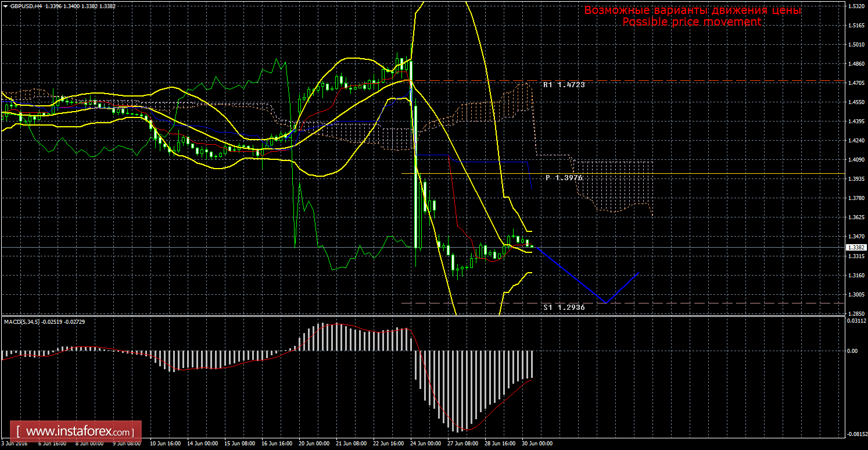Click the -0.08152 value on MACD scale
Screen dimensions: 868x450
tap(856, 434)
